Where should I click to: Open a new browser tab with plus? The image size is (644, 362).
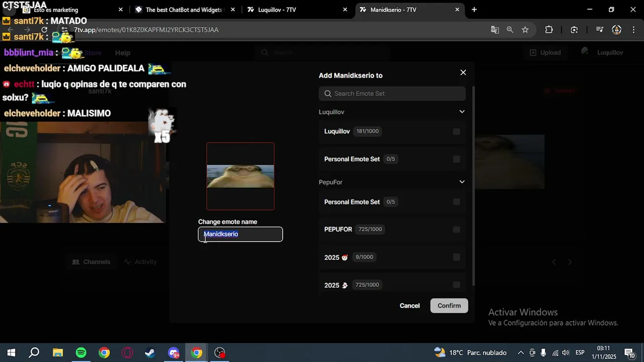pos(474,10)
